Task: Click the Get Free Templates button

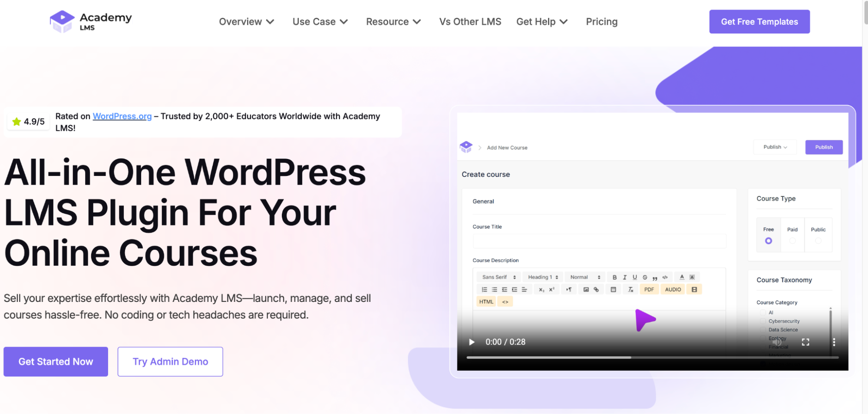Action: coord(759,22)
